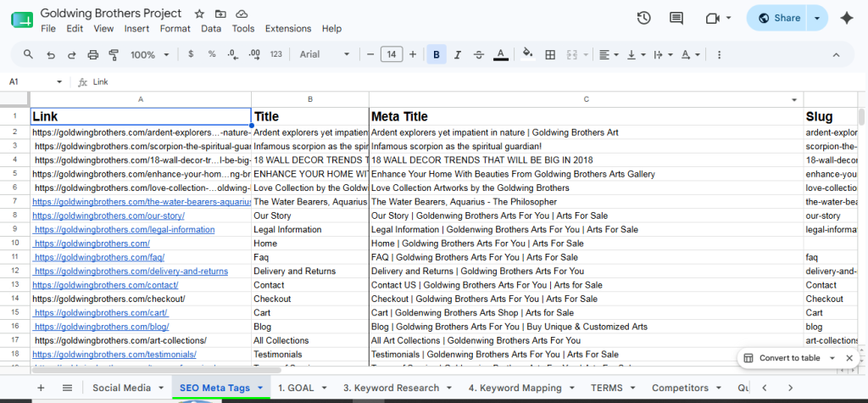Select the paint format roller icon
Screen dimensions: 868x403
point(114,54)
